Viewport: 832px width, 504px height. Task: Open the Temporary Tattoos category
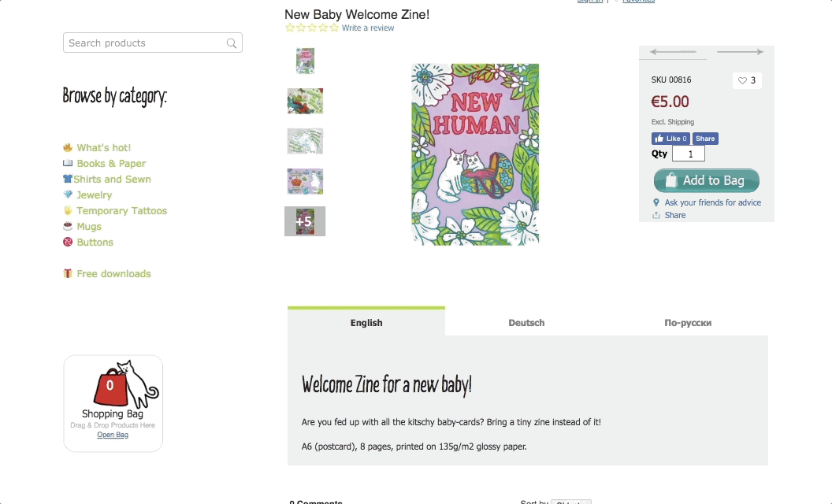121,210
